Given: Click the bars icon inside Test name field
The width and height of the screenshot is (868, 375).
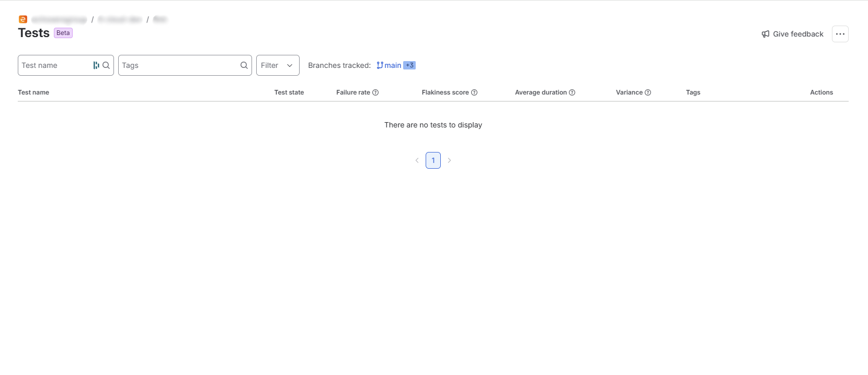Looking at the screenshot, I should point(96,65).
